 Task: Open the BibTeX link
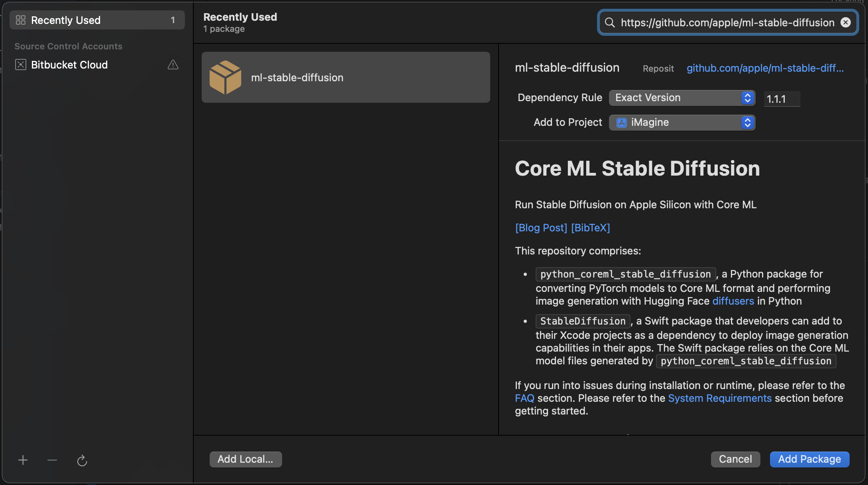(590, 228)
